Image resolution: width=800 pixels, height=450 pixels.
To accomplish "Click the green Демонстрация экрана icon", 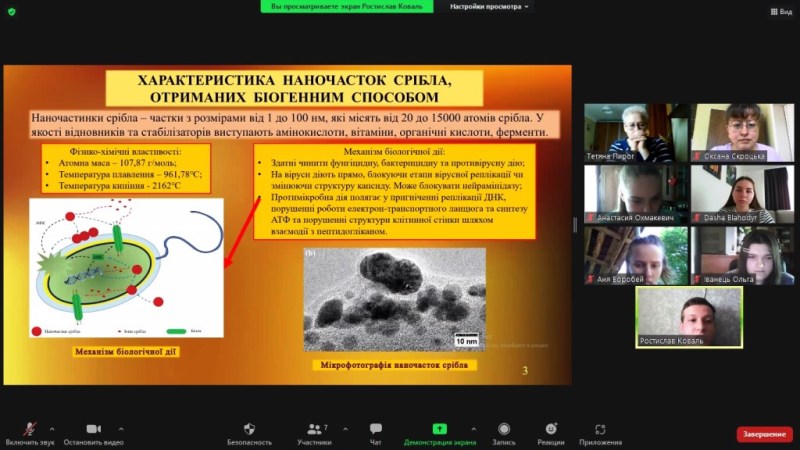I will click(x=439, y=429).
